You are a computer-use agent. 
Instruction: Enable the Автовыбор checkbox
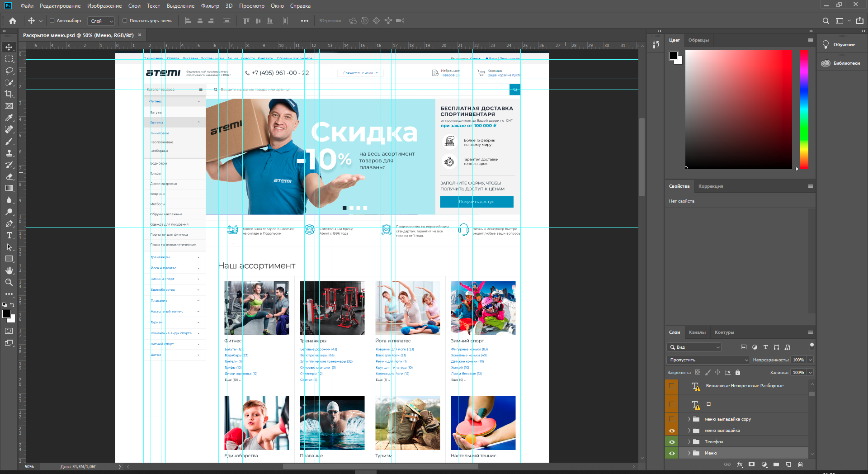52,20
